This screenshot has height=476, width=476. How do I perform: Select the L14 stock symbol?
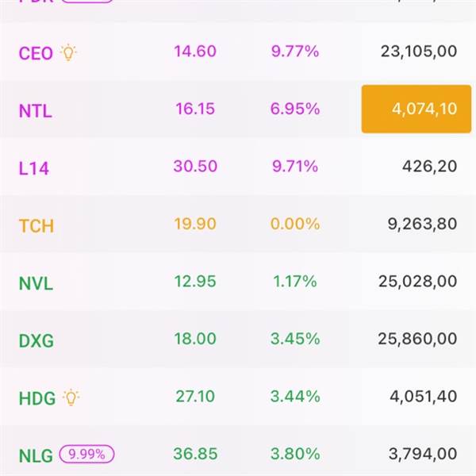click(33, 168)
